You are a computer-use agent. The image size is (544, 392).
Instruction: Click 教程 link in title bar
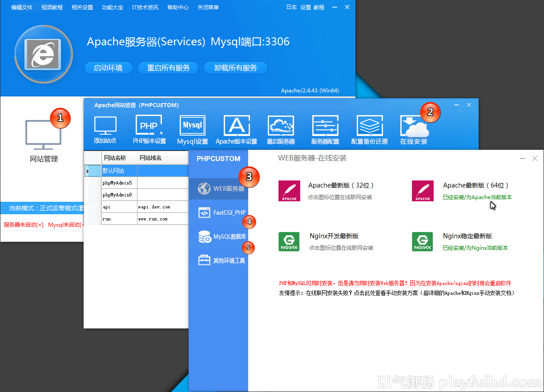point(319,7)
